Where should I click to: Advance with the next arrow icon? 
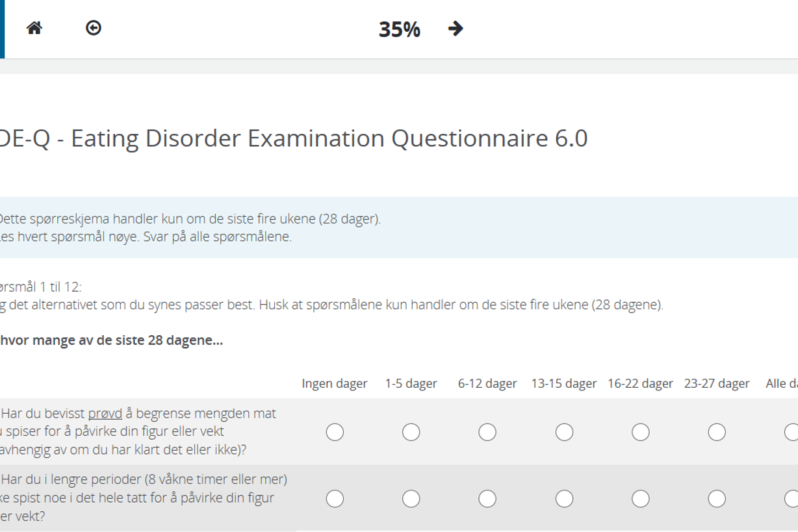456,29
